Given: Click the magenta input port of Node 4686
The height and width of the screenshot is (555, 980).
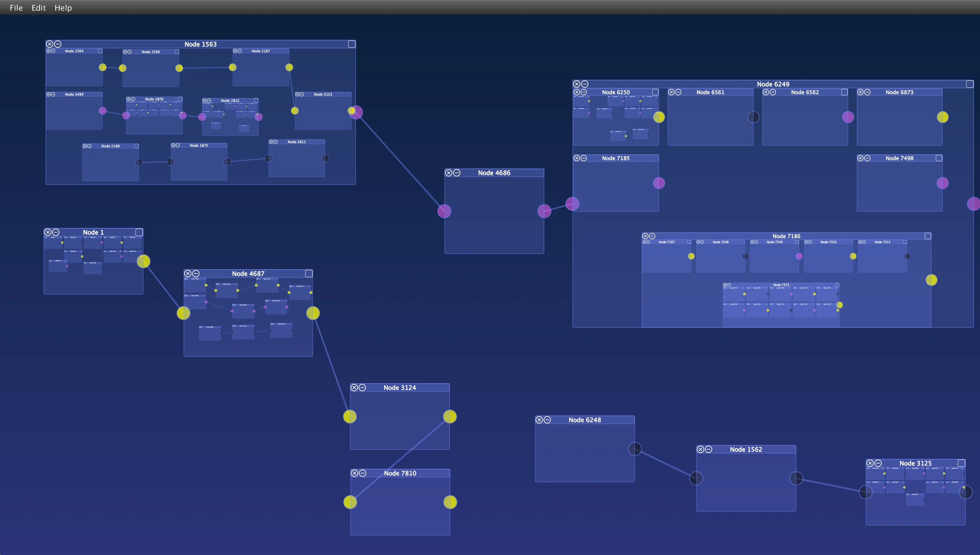Looking at the screenshot, I should click(444, 211).
